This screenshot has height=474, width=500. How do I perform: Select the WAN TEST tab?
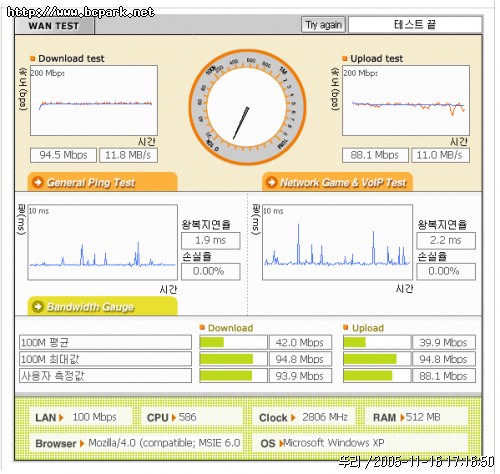[x=54, y=26]
